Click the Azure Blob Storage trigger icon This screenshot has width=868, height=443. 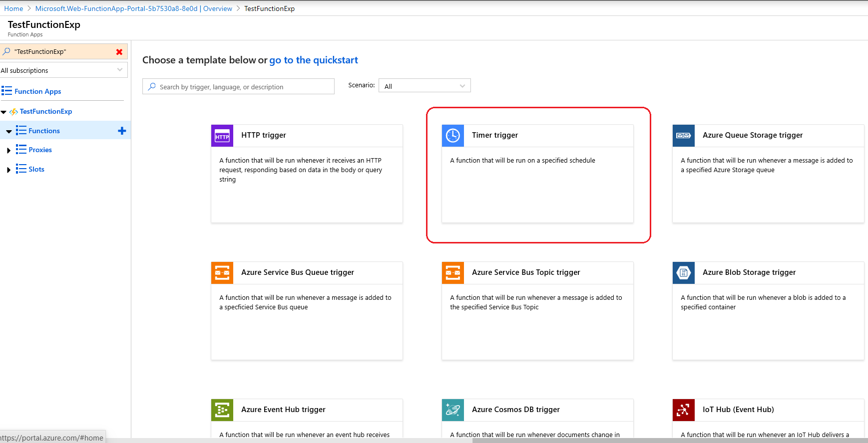pos(684,273)
